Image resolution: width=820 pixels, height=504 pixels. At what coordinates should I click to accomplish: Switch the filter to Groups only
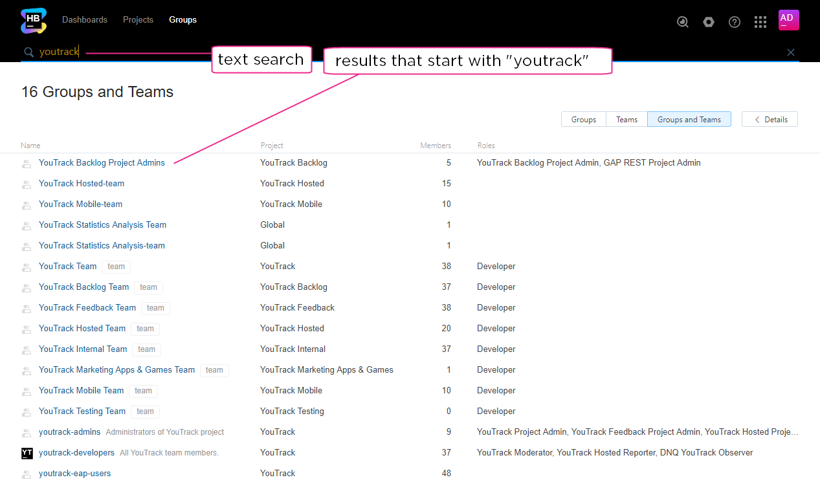[x=583, y=119]
